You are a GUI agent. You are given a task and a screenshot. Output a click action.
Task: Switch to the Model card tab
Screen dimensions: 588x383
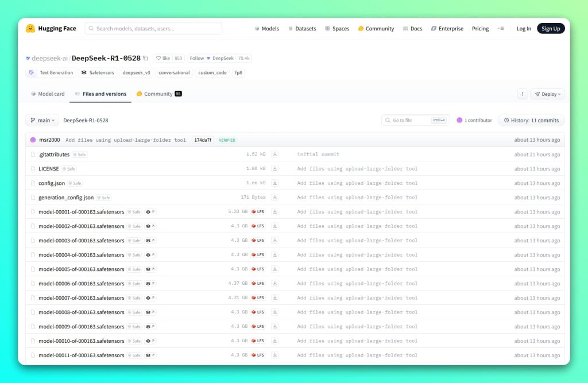[x=48, y=94]
